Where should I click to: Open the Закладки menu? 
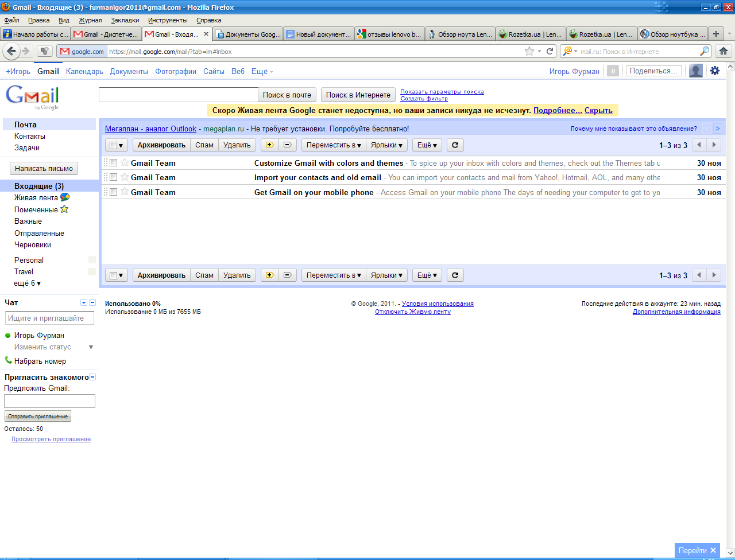pyautogui.click(x=125, y=20)
